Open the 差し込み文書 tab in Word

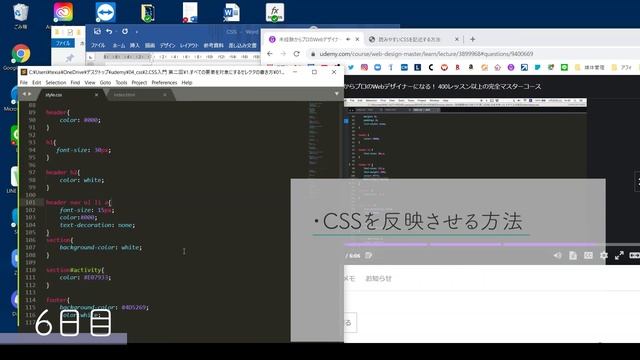pyautogui.click(x=242, y=45)
